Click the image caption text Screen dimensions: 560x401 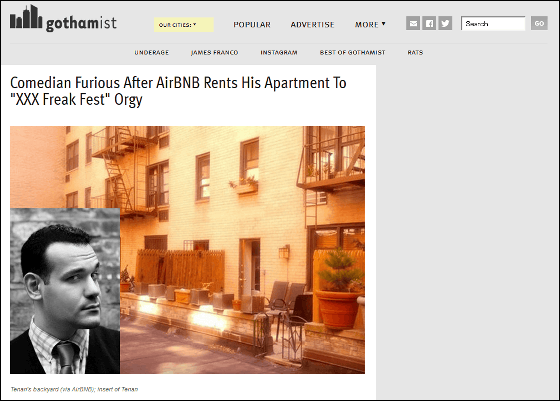tap(74, 389)
